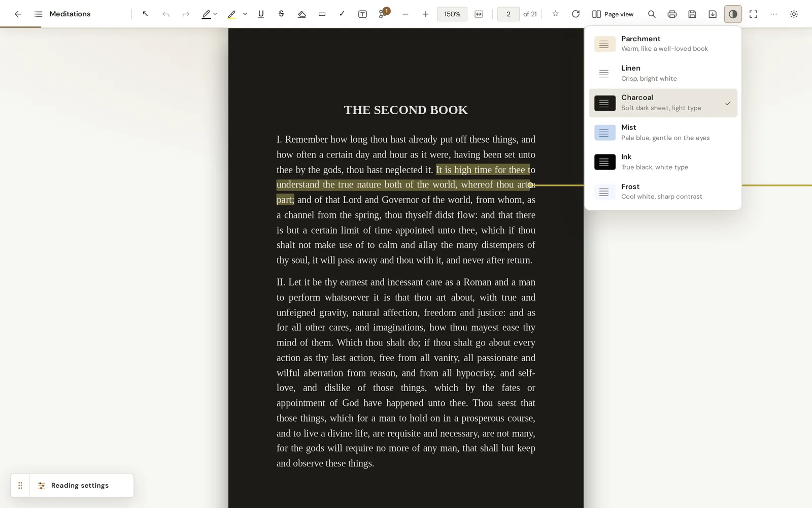
Task: Choose the Parchment page theme
Action: pos(663,44)
